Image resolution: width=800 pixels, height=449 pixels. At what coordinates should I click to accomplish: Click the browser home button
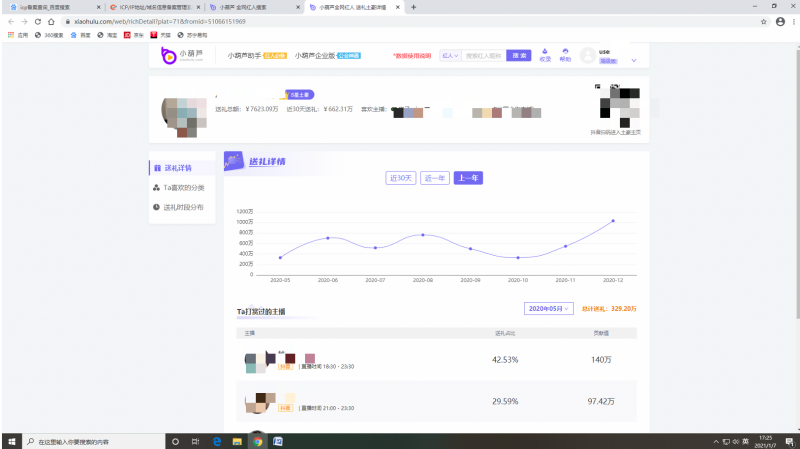[x=51, y=21]
